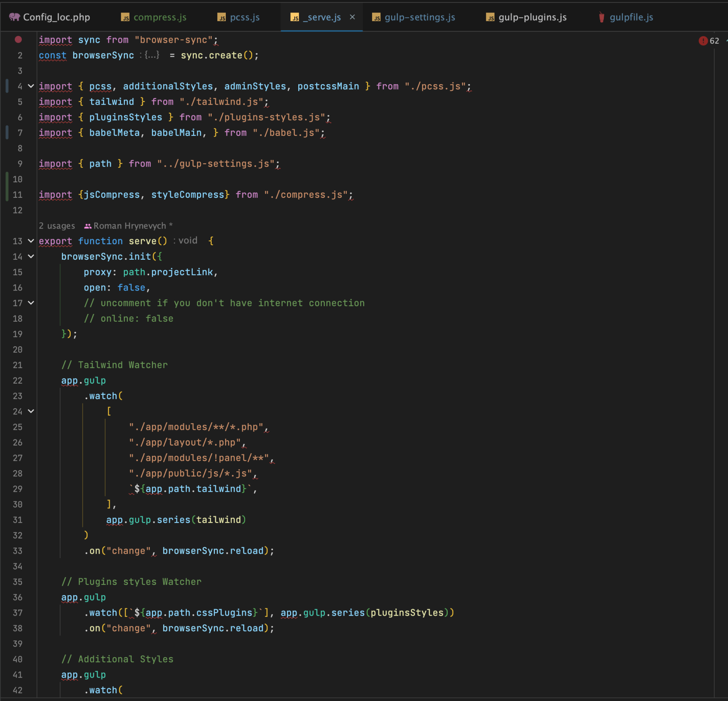Image resolution: width=728 pixels, height=701 pixels.
Task: Click the function name 'serve' on line 13
Action: pos(142,241)
